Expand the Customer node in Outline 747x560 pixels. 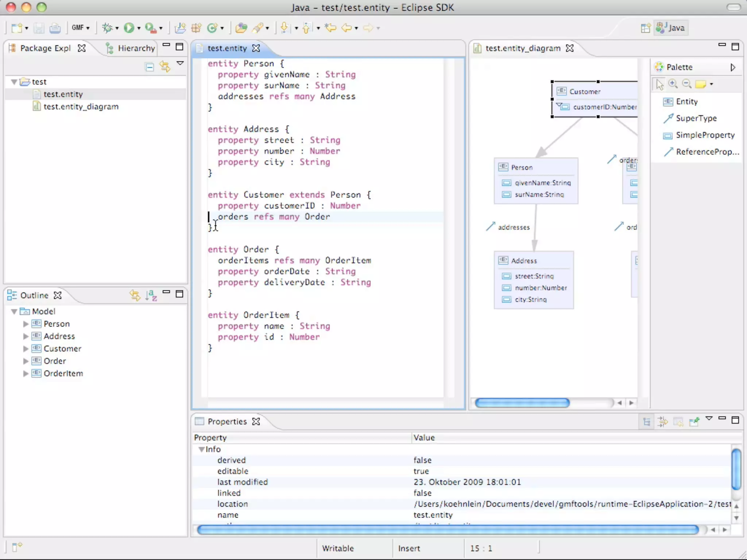(x=26, y=349)
